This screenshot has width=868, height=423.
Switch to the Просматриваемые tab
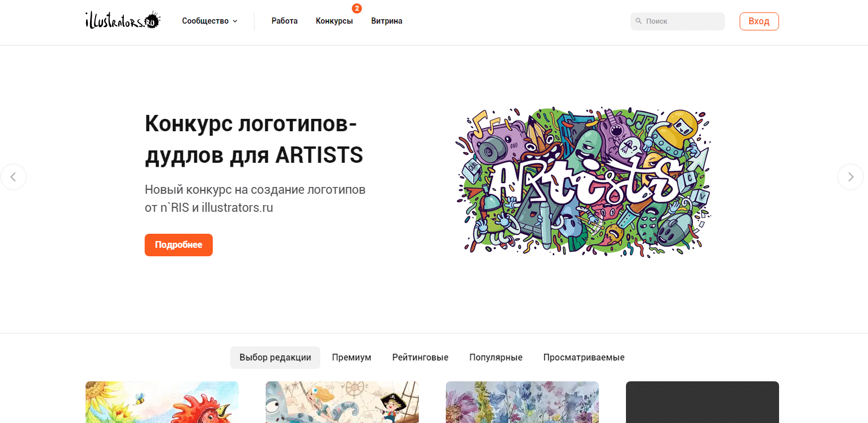[584, 358]
